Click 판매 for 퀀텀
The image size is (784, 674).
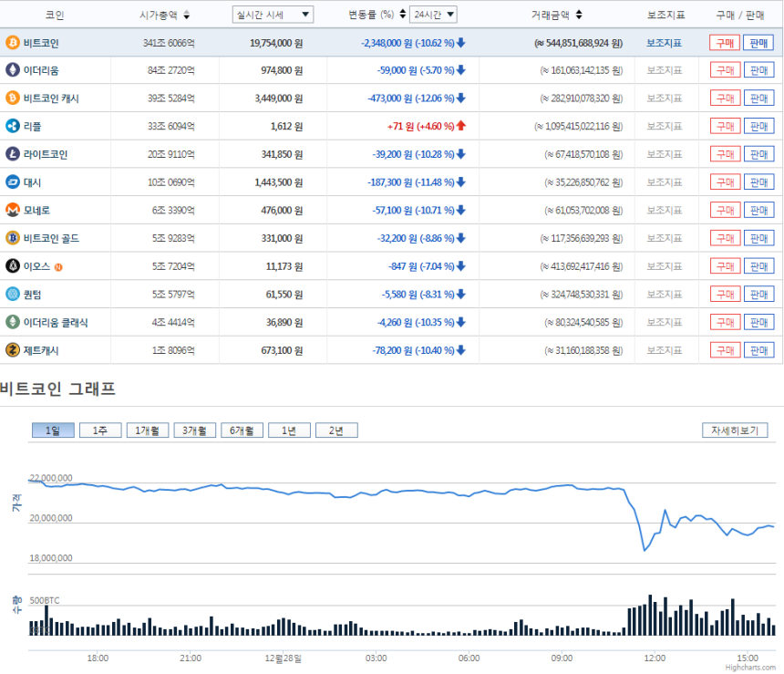pyautogui.click(x=759, y=295)
